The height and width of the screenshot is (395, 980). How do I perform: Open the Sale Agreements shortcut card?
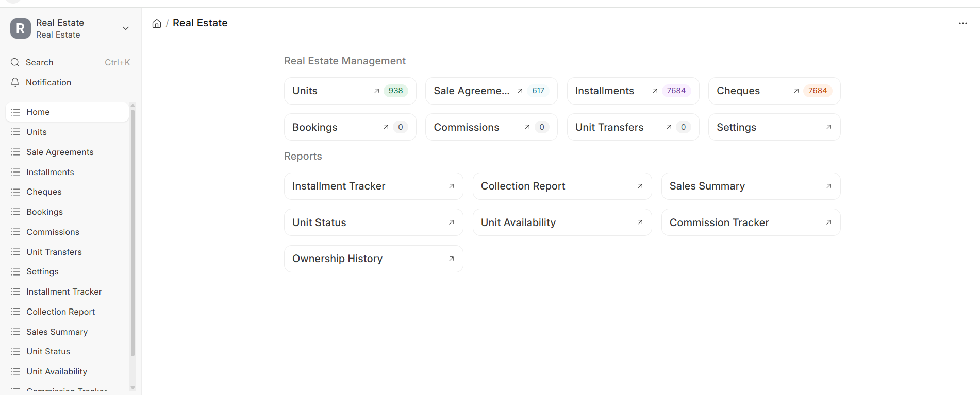coord(491,91)
